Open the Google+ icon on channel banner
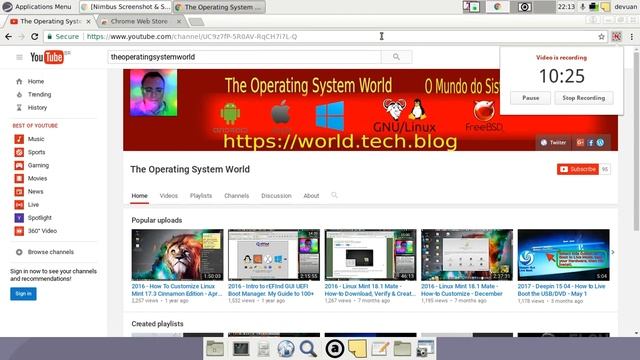 point(580,142)
